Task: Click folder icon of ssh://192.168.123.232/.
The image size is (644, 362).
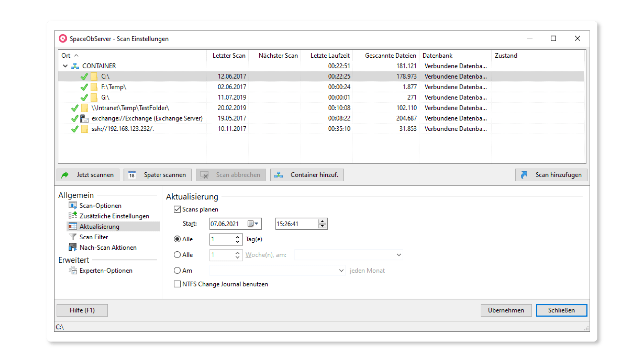Action: pos(85,129)
